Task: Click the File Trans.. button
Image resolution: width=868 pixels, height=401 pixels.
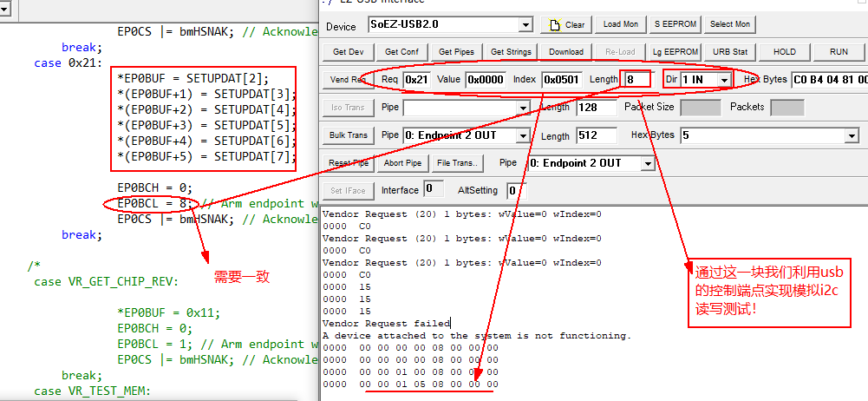Action: pyautogui.click(x=457, y=163)
